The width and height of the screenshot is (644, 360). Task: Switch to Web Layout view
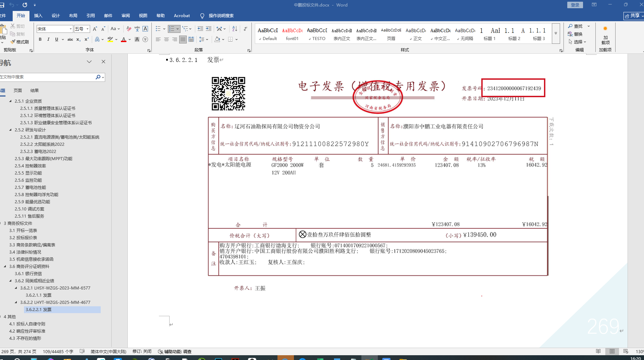click(x=626, y=351)
